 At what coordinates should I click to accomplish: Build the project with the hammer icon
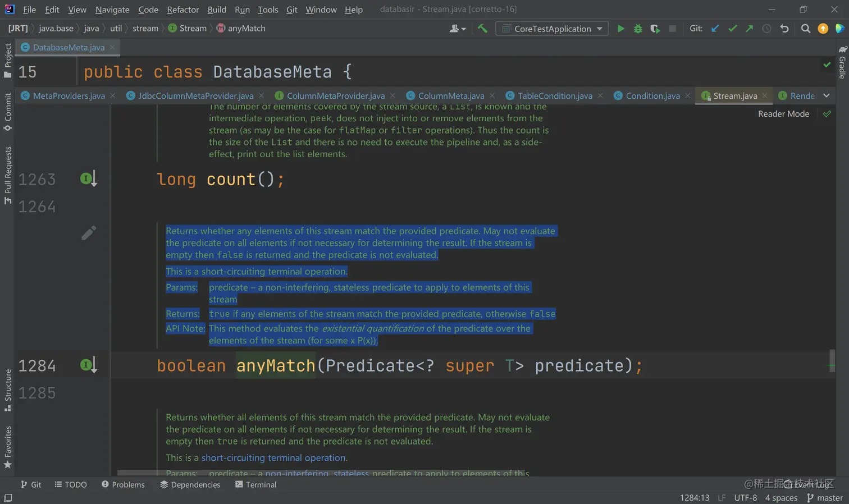(x=482, y=29)
